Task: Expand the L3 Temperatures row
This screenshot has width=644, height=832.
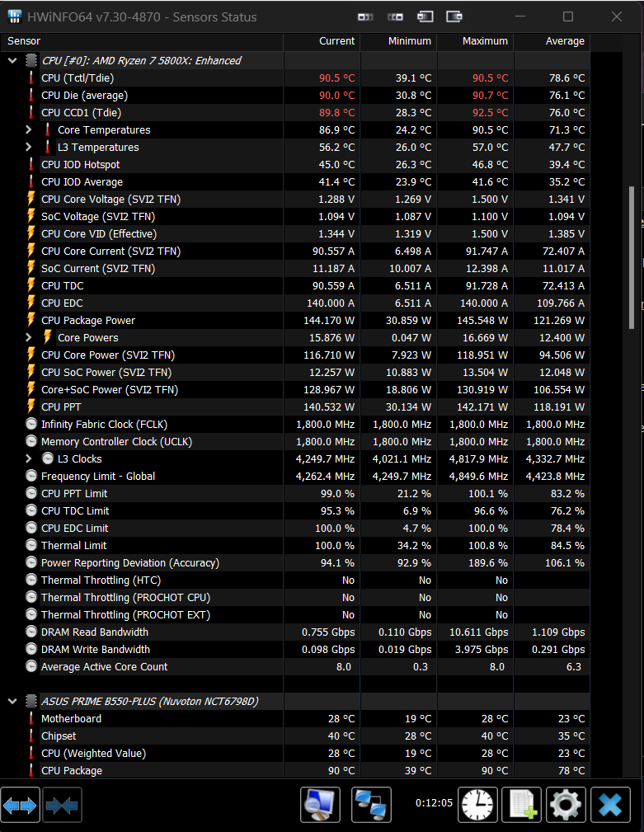Action: 29,147
